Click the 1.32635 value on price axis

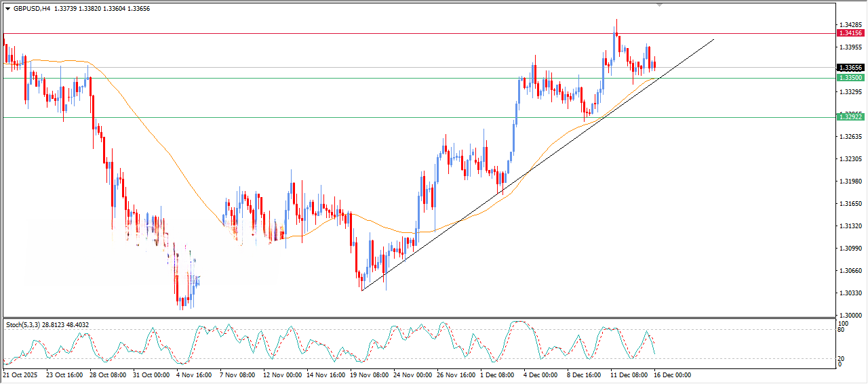pyautogui.click(x=849, y=137)
